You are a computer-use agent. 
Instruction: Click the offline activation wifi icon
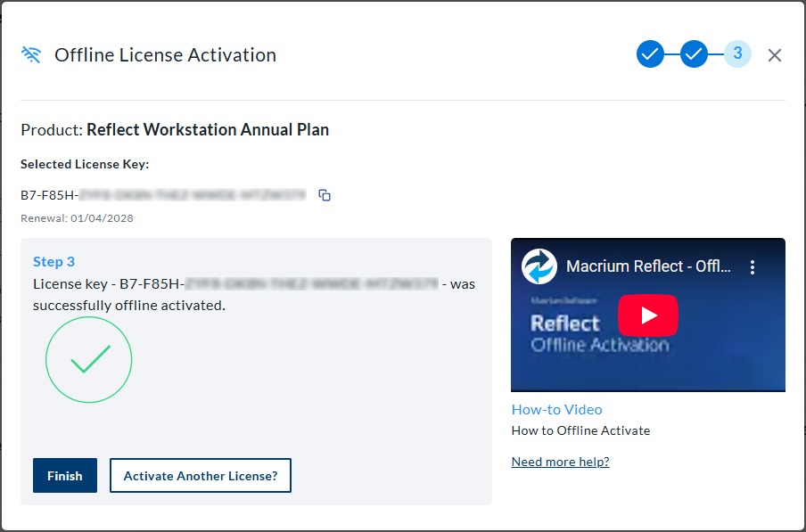30,54
